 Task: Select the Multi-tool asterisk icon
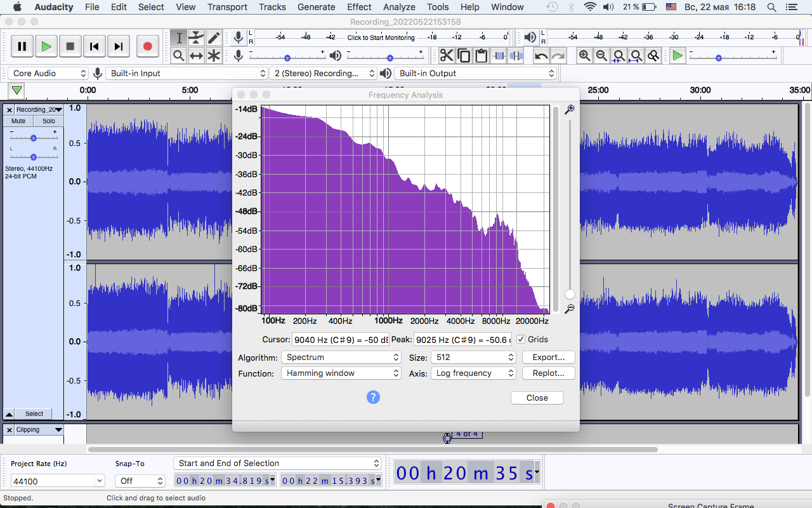[x=214, y=56]
